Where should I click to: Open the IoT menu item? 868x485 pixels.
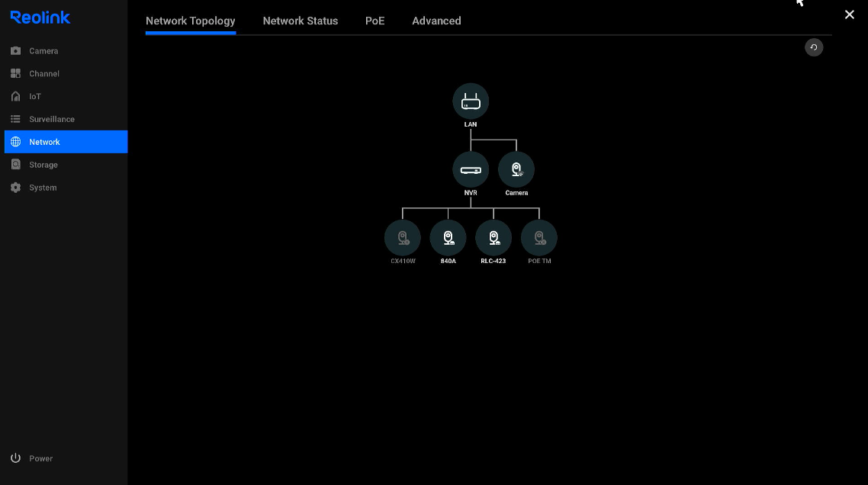click(66, 96)
